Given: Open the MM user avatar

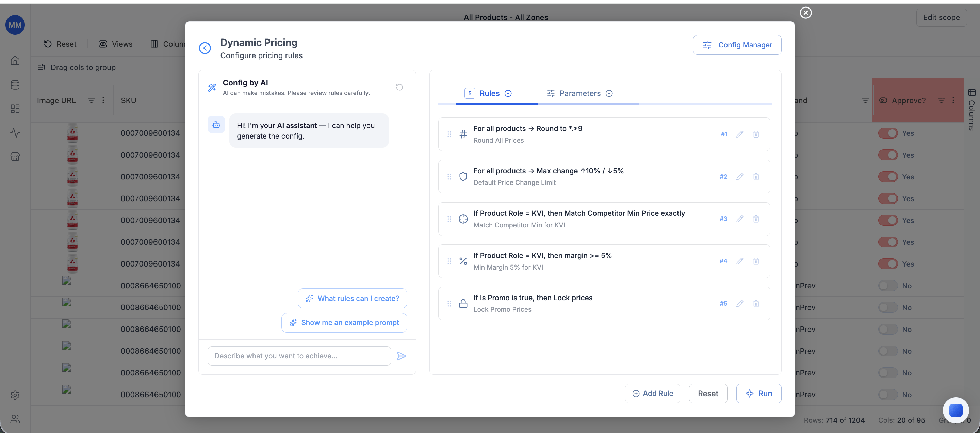Looking at the screenshot, I should 15,25.
